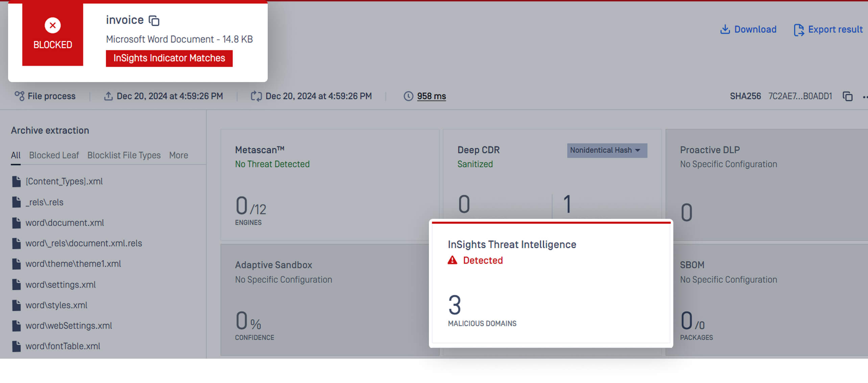This screenshot has height=383, width=868.
Task: Open the 958 ms processing duration details
Action: pos(432,96)
